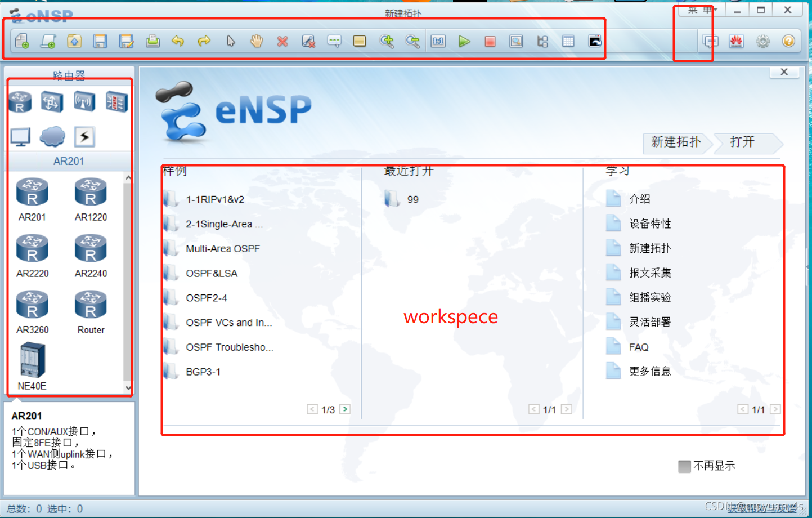Go to previous page of samples list
The image size is (812, 518).
click(x=312, y=409)
